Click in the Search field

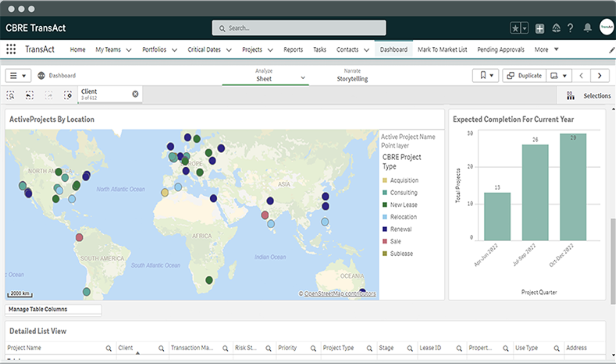299,28
